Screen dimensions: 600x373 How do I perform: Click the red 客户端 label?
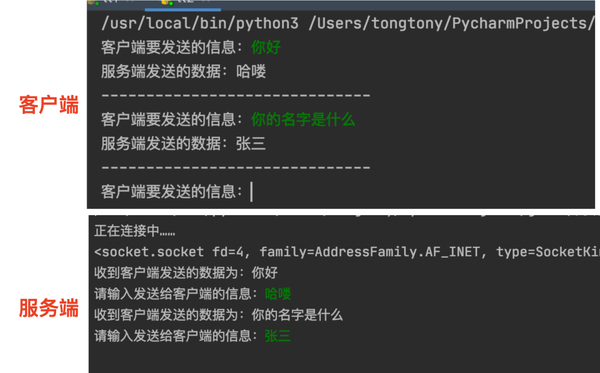coord(49,104)
